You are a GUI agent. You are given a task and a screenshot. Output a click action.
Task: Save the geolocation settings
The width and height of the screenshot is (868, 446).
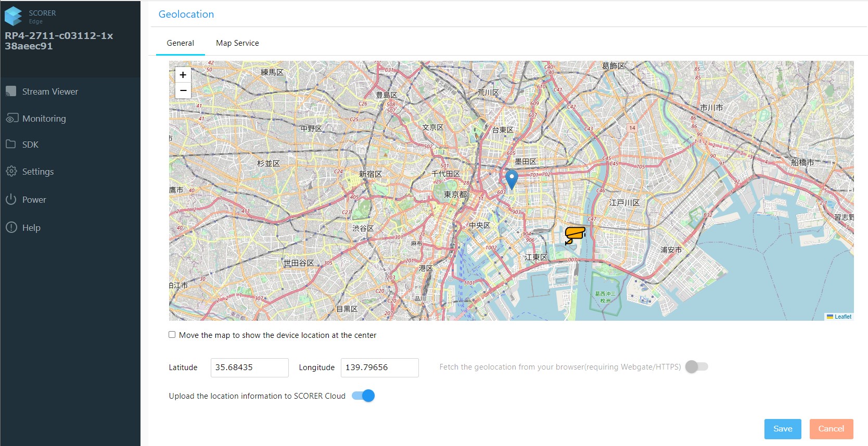click(x=782, y=429)
